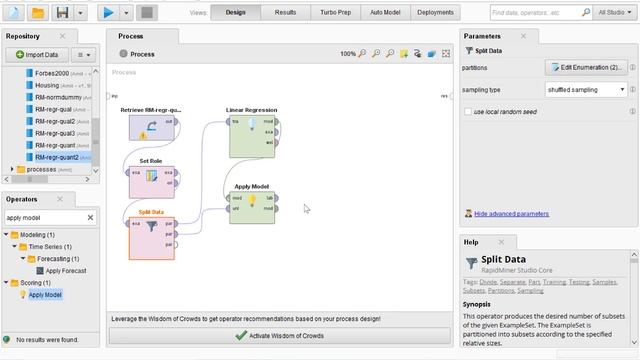
Task: Click the operator search field
Action: (x=45, y=218)
